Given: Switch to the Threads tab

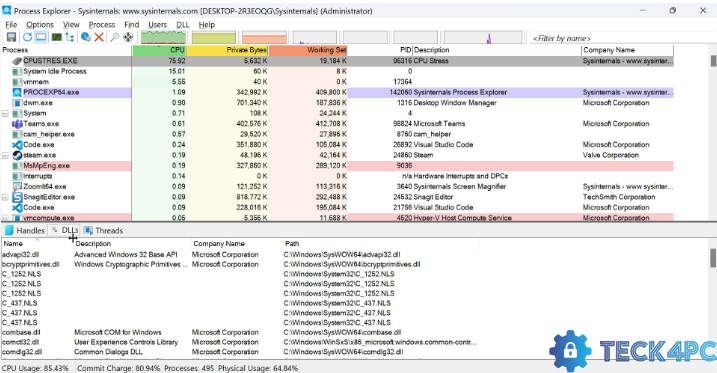Looking at the screenshot, I should (104, 230).
